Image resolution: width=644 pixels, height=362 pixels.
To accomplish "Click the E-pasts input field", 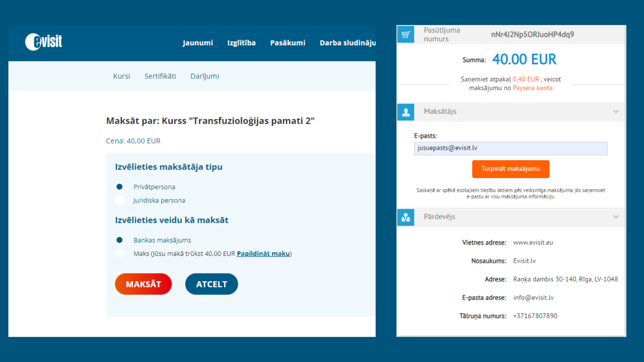I will (x=511, y=148).
